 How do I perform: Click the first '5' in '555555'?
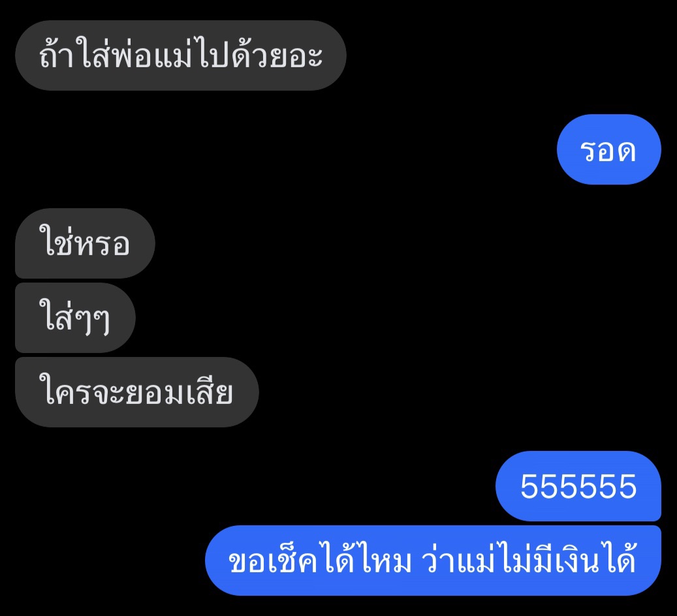point(529,487)
